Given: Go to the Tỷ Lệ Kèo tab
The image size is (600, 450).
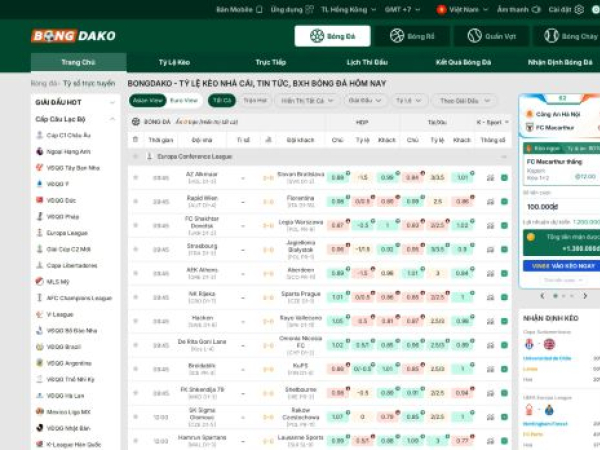Looking at the screenshot, I should click(x=177, y=62).
